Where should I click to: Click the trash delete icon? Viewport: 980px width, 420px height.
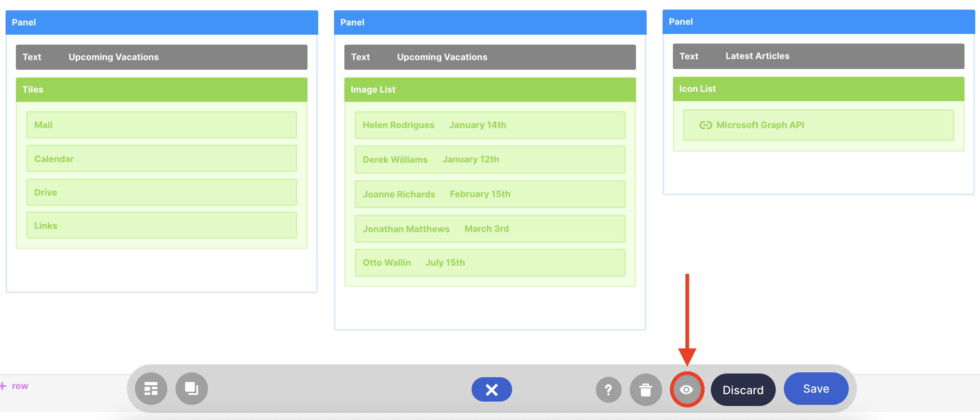tap(646, 389)
